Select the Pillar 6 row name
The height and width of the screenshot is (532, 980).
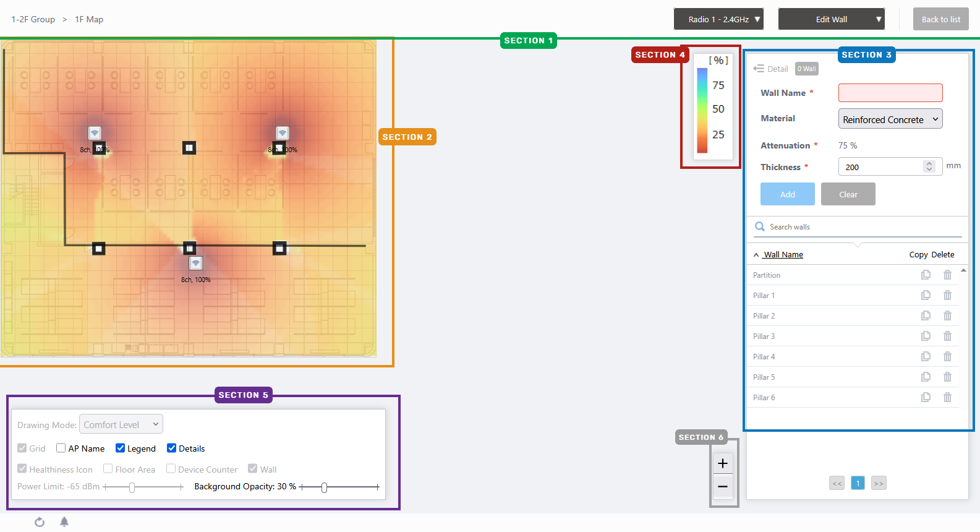point(764,397)
